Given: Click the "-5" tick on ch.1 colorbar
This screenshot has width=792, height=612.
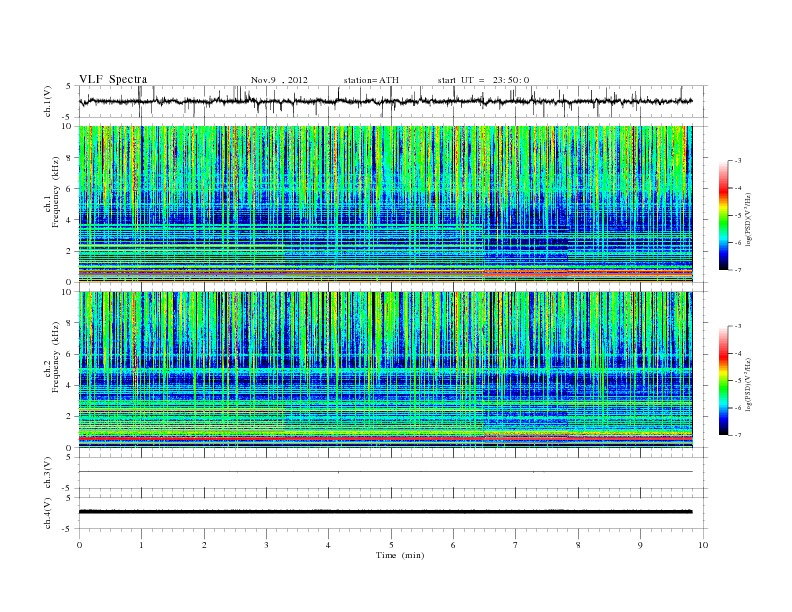Looking at the screenshot, I should click(738, 215).
